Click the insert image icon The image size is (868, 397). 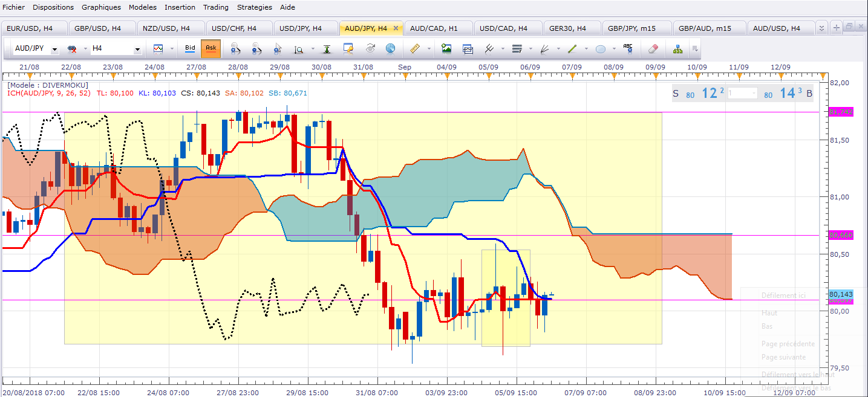[x=446, y=49]
